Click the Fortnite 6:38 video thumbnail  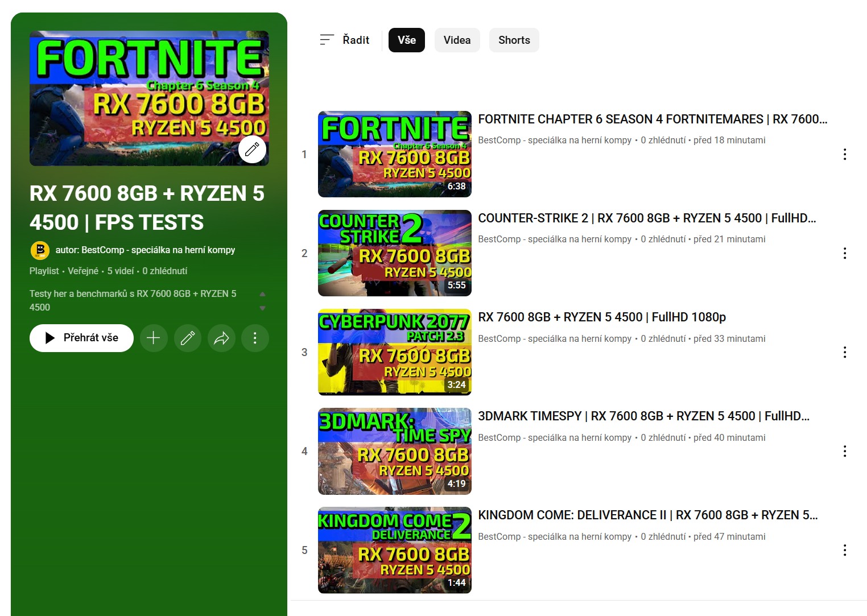[x=395, y=154]
